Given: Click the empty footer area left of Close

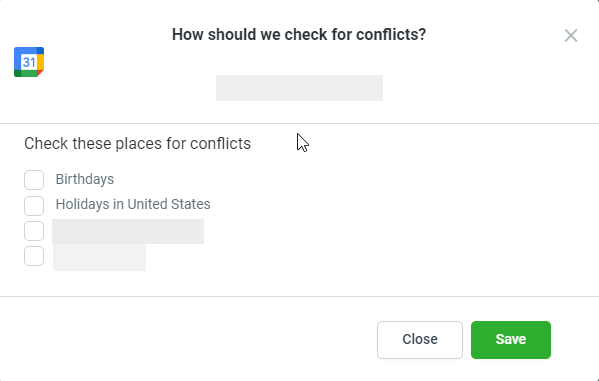Looking at the screenshot, I should tap(187, 340).
